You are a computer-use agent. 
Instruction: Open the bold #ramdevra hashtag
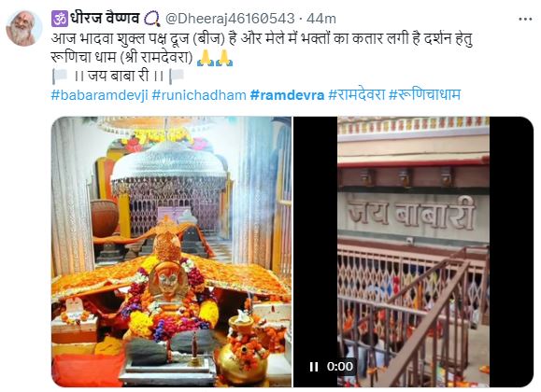[287, 95]
